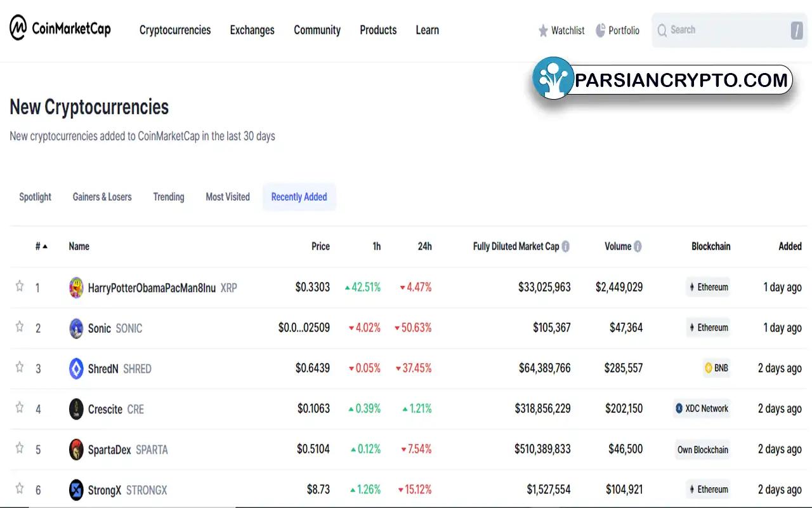Viewport: 812px width, 508px height.
Task: Star StrongX to watchlist
Action: (20, 488)
